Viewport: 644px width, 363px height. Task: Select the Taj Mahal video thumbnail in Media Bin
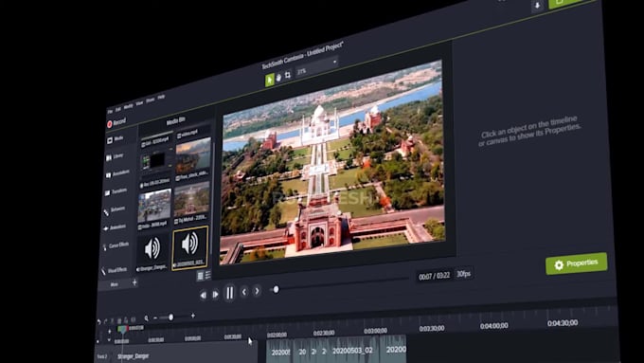click(191, 200)
